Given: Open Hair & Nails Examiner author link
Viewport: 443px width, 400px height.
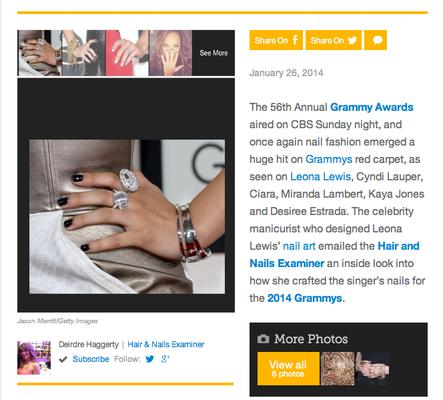Looking at the screenshot, I should [166, 344].
